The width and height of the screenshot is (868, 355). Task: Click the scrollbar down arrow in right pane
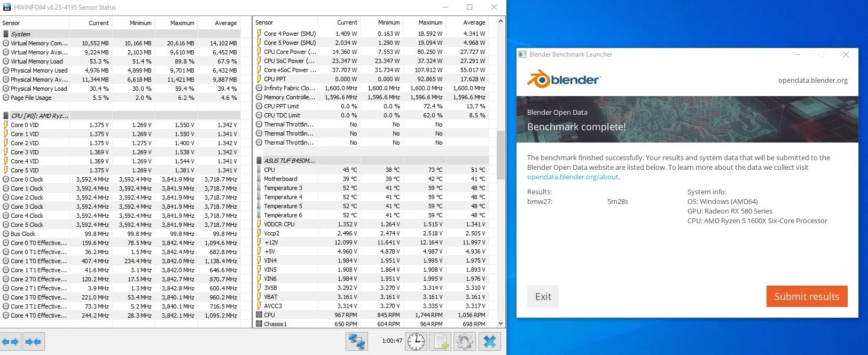501,324
